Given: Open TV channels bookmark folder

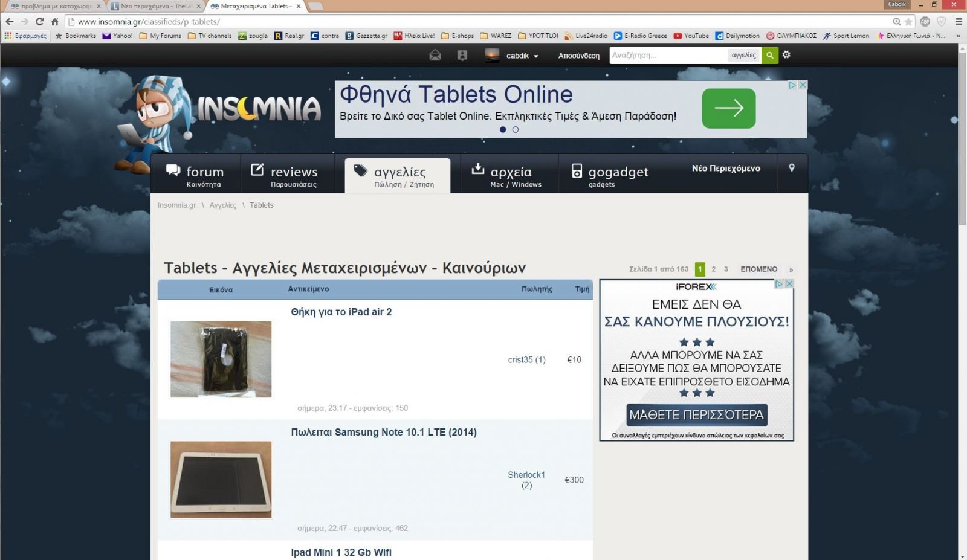Looking at the screenshot, I should coord(210,36).
